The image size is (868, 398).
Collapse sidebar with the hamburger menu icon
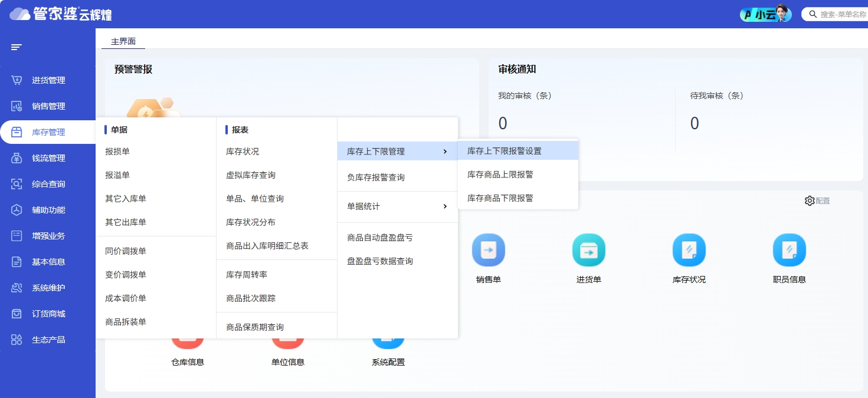(17, 47)
